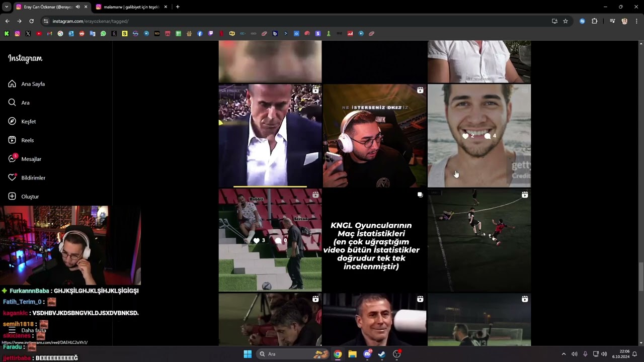Click the microphone icon in system tray
The width and height of the screenshot is (644, 362).
(585, 354)
